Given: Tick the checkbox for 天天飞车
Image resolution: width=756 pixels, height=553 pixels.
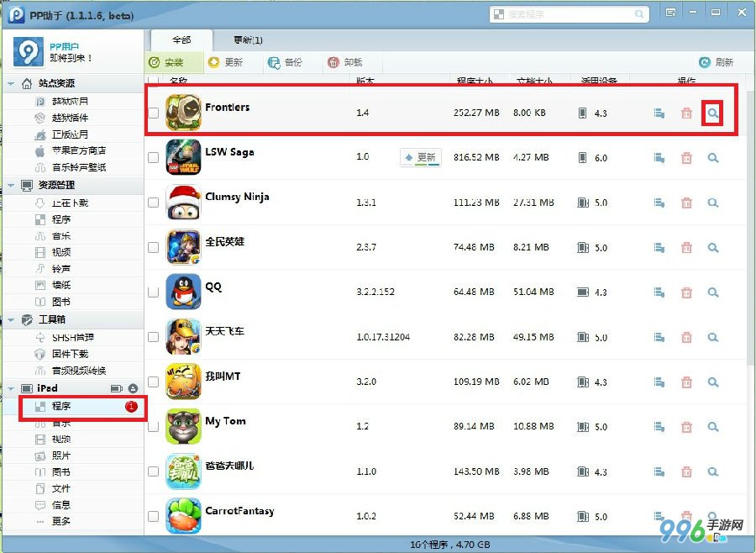Looking at the screenshot, I should (154, 337).
